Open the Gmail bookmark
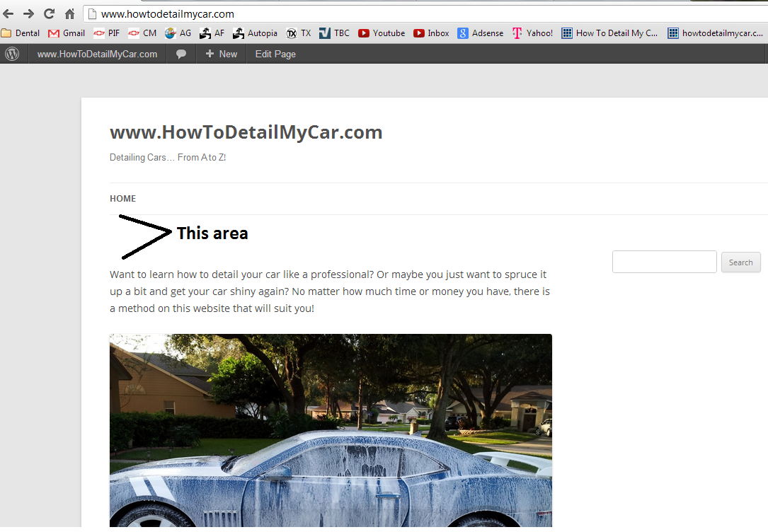768x532 pixels. point(67,33)
